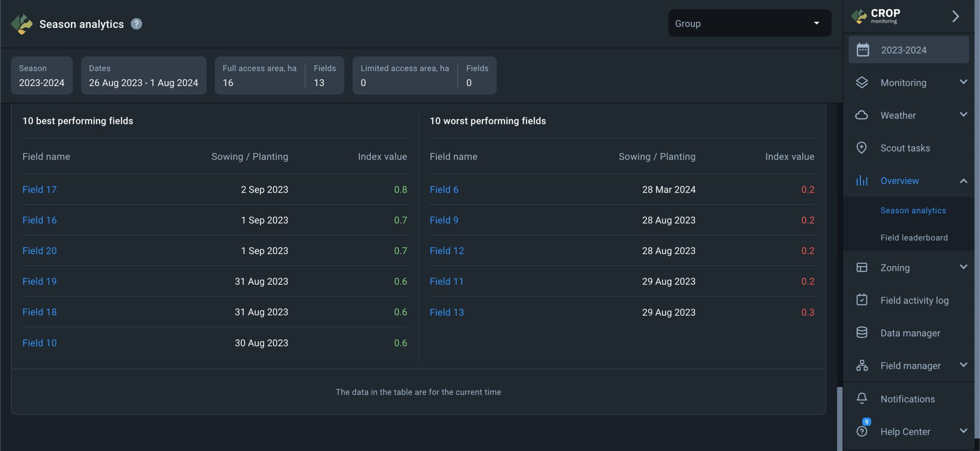Click the help question mark beside Season analytics
Image resolution: width=980 pixels, height=451 pixels.
tap(136, 24)
